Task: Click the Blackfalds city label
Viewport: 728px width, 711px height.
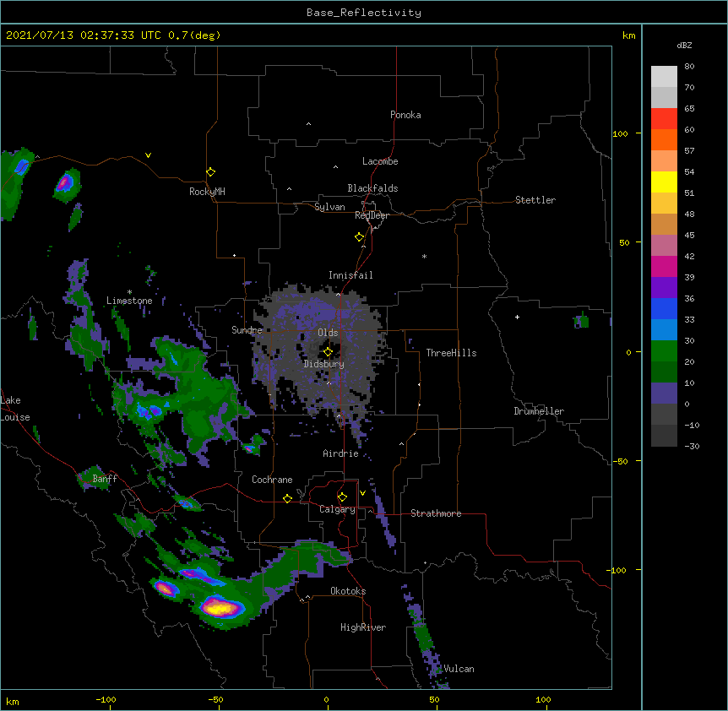Action: [372, 188]
